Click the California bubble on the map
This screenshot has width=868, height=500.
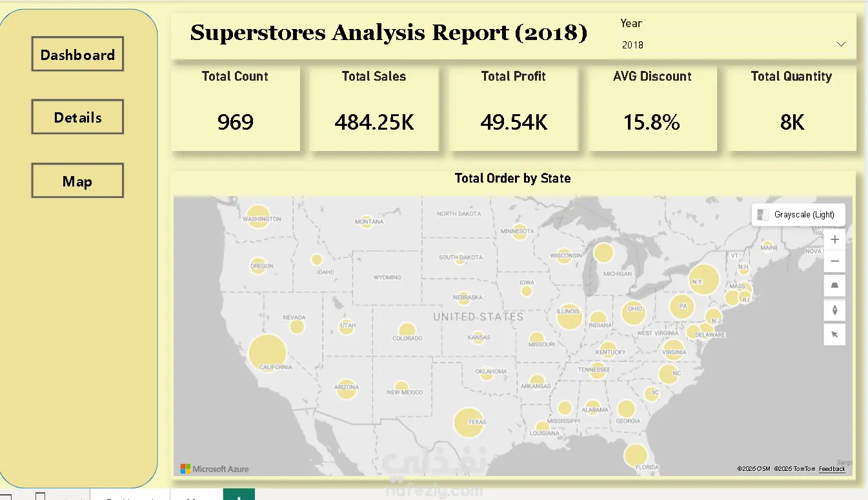point(267,353)
